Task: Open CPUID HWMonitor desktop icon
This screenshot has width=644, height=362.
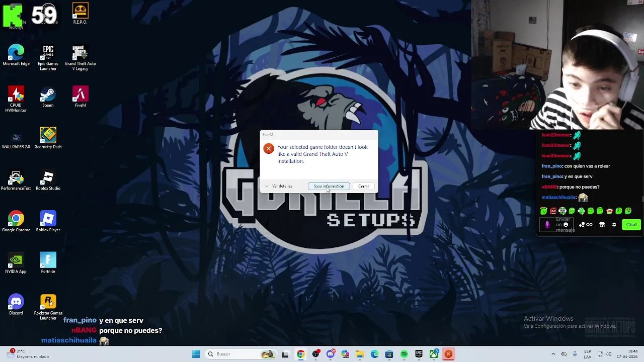Action: pyautogui.click(x=16, y=99)
